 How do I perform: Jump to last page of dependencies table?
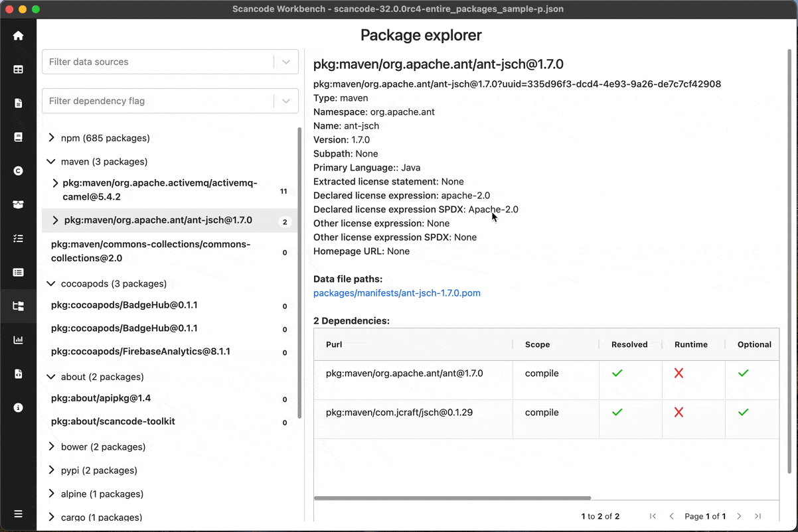tap(758, 516)
